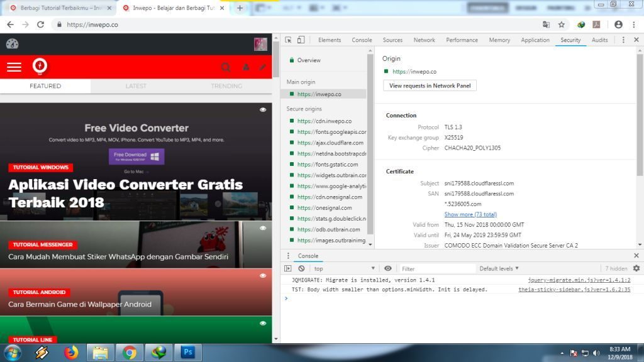The width and height of the screenshot is (644, 362).
Task: Switch to the Elements tab
Action: (330, 40)
